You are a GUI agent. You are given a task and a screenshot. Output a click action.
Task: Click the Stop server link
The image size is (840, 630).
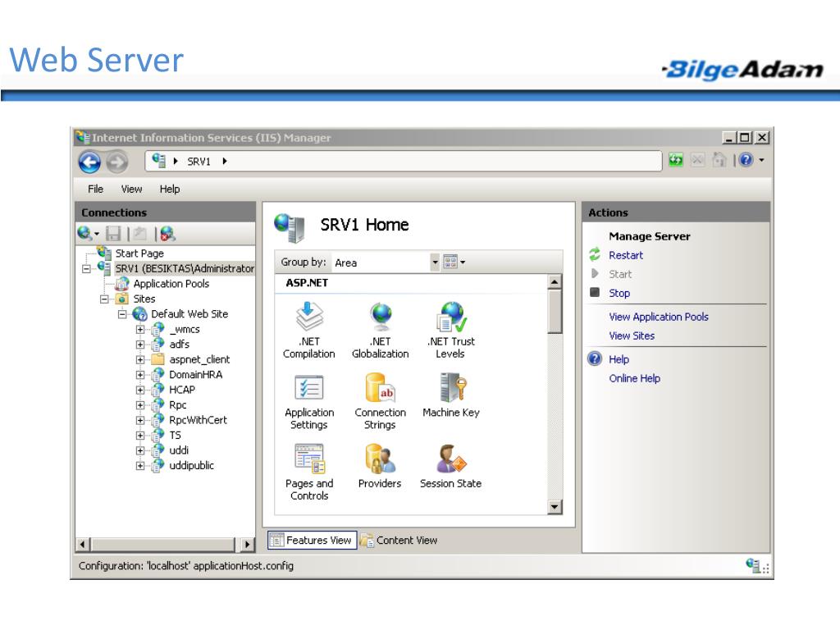pos(619,293)
